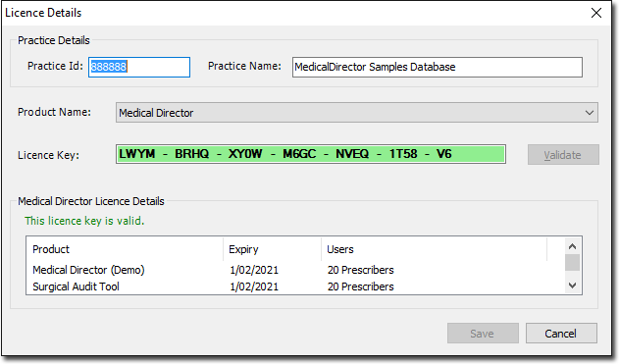
Task: Click the Surgical Audit Tool expiry date
Action: [254, 286]
